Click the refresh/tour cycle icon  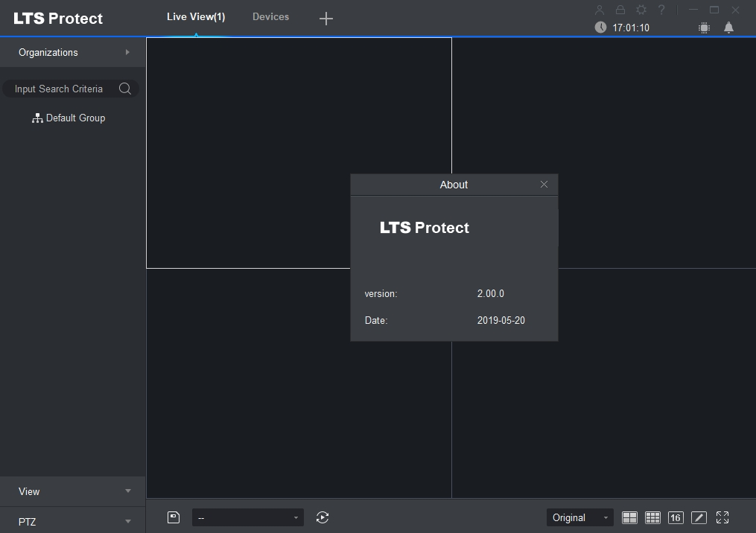(323, 517)
